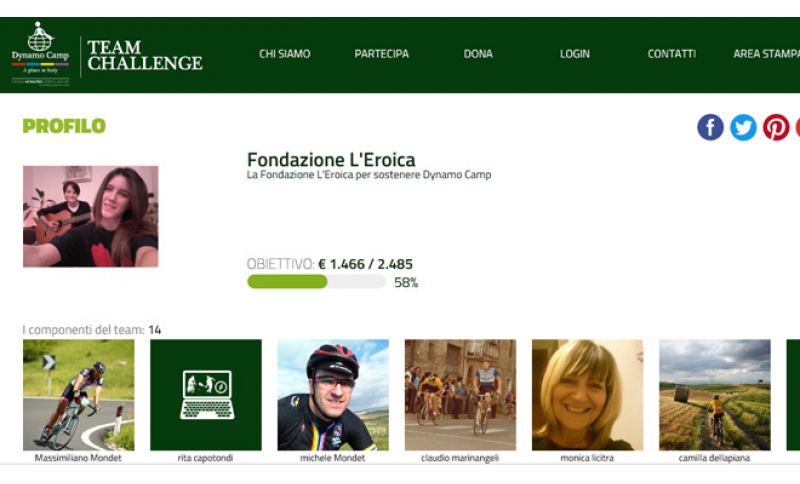The height and width of the screenshot is (484, 800).
Task: Open the Login page
Action: pos(574,54)
